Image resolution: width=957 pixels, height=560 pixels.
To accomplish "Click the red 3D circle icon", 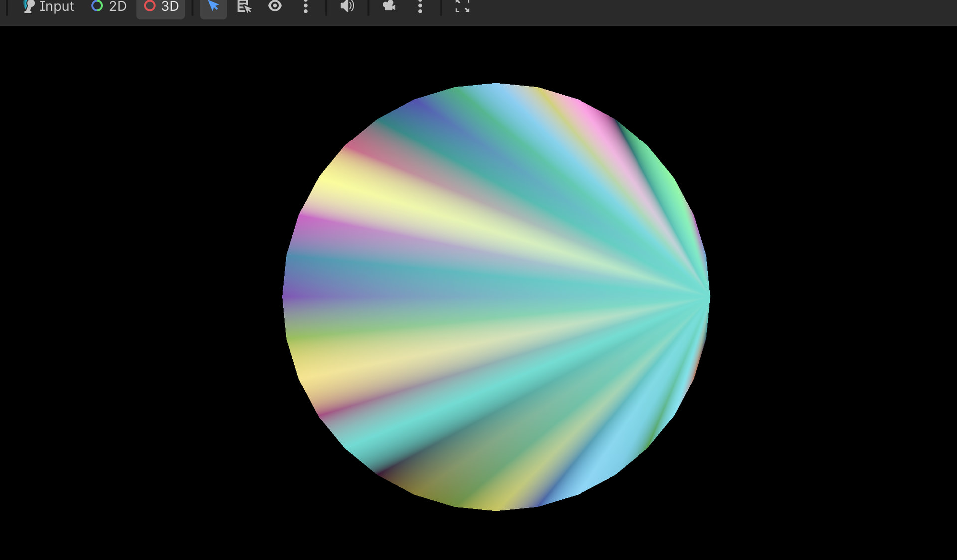I will pos(150,6).
